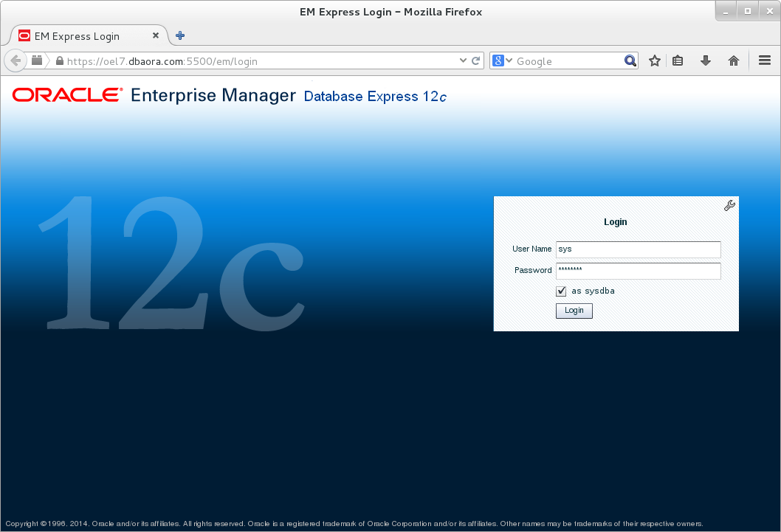Click the Database Express 12c header text

[x=375, y=96]
